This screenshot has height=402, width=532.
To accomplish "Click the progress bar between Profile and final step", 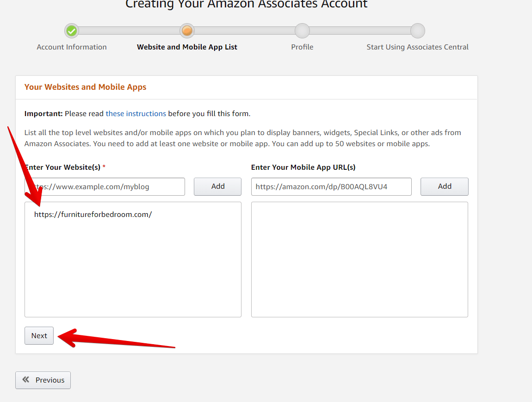I will coord(360,31).
